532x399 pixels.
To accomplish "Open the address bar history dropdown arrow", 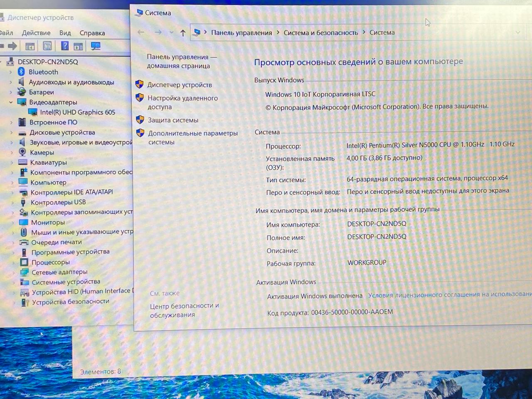I will 518,32.
